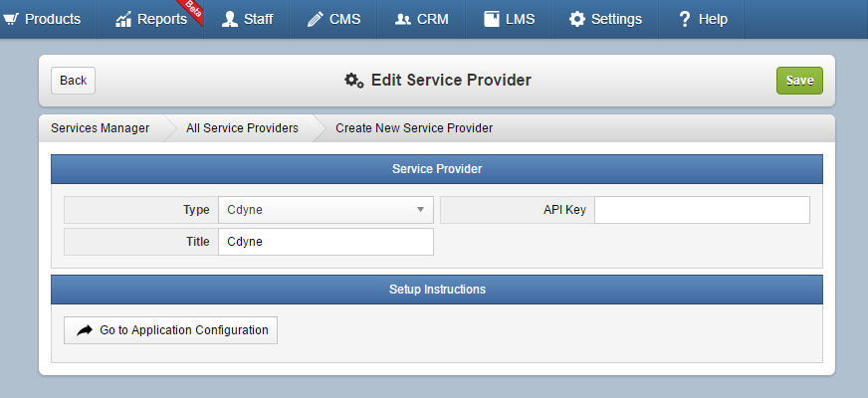Click the people icon beside CRM
This screenshot has height=398, width=868.
click(x=402, y=19)
